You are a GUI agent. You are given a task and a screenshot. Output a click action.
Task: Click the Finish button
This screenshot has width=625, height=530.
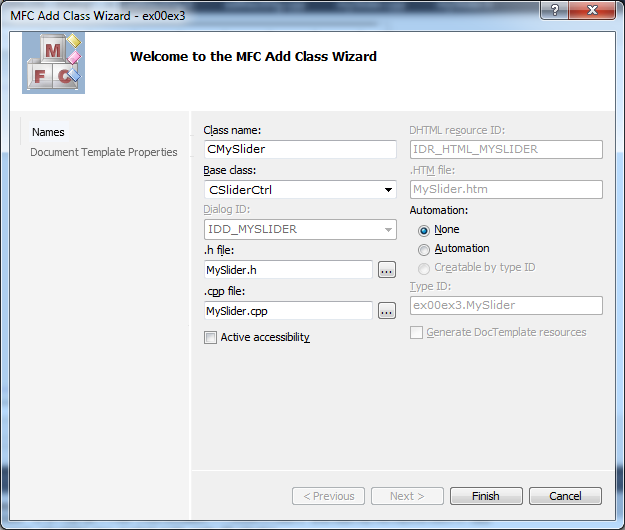pos(486,496)
